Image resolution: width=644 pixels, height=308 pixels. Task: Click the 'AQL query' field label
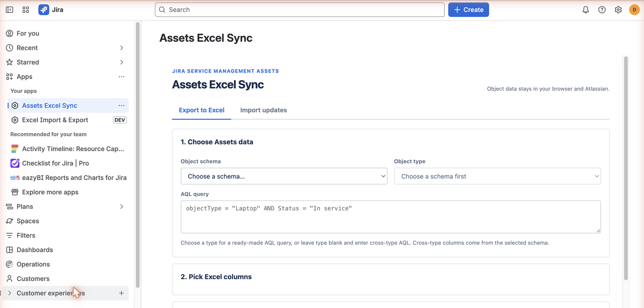195,194
